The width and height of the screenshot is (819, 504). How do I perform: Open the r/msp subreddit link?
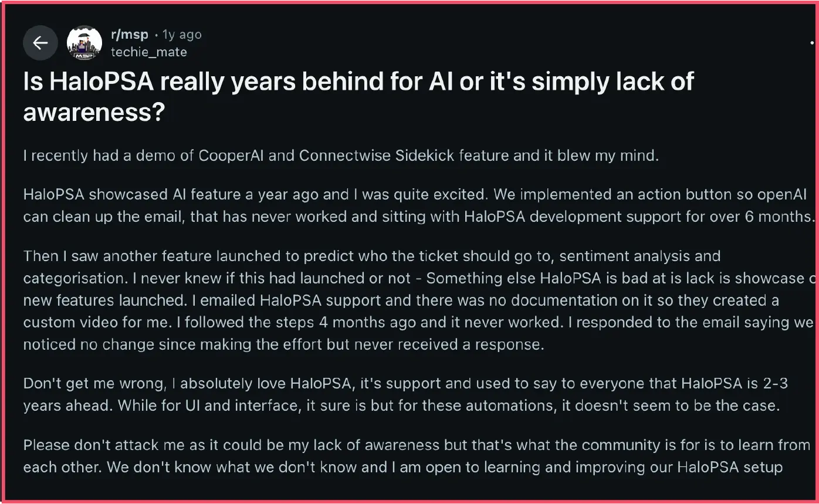point(128,34)
